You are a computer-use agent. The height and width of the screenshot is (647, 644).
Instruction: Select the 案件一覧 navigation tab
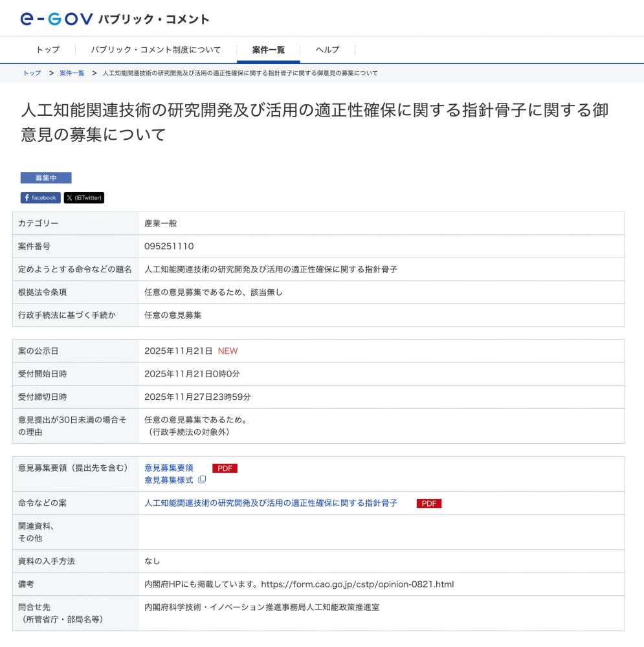(x=267, y=49)
